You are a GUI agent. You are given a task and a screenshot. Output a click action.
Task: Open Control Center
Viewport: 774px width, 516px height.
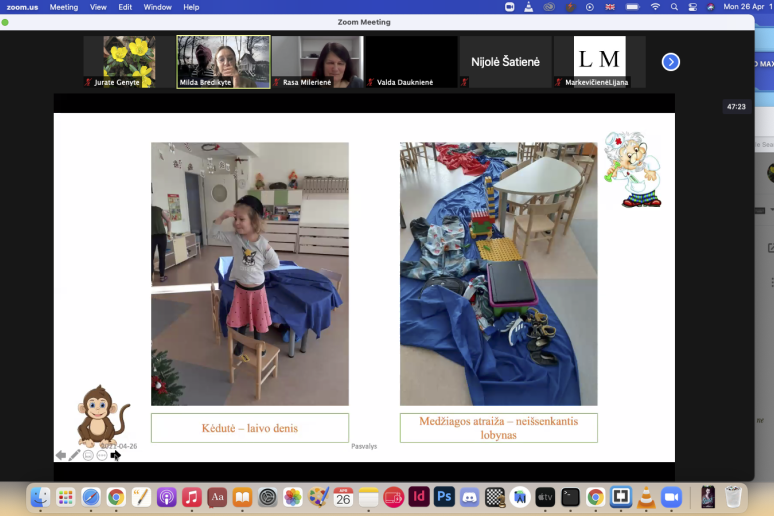tap(693, 7)
